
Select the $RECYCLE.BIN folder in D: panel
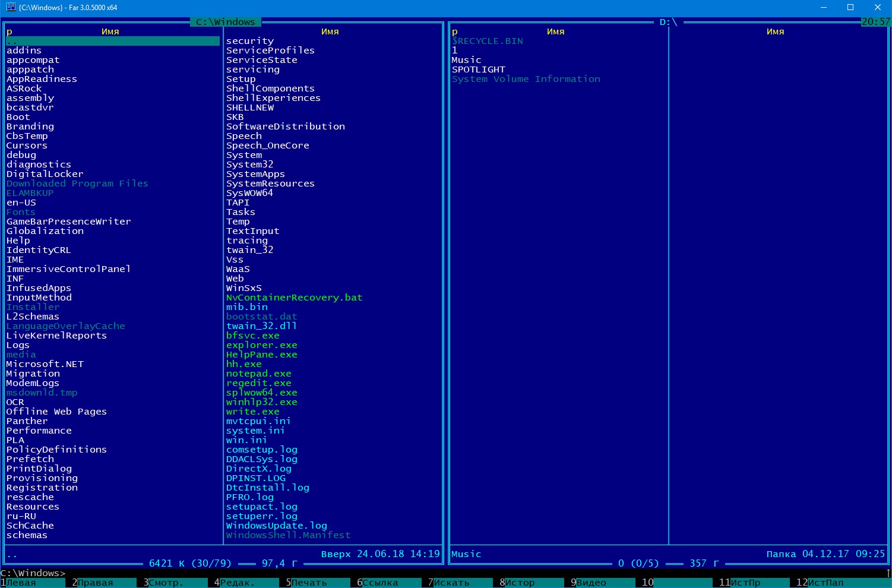click(488, 41)
